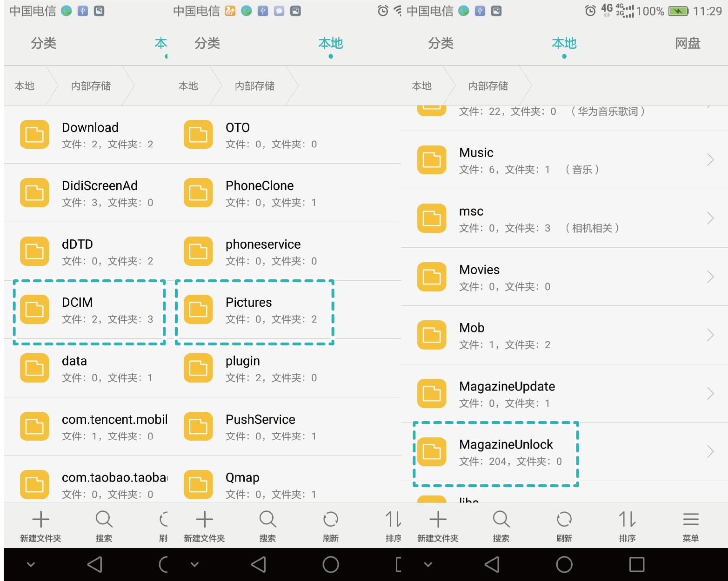
Task: Open the PhoneClone folder icon
Action: click(x=198, y=192)
